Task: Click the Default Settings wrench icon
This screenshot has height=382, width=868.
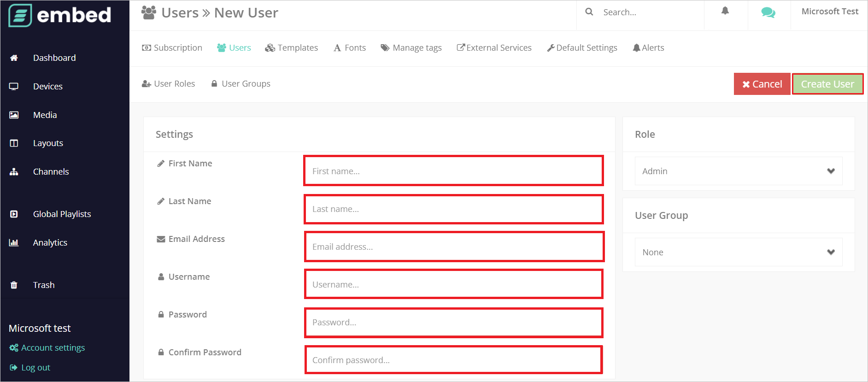Action: point(551,48)
